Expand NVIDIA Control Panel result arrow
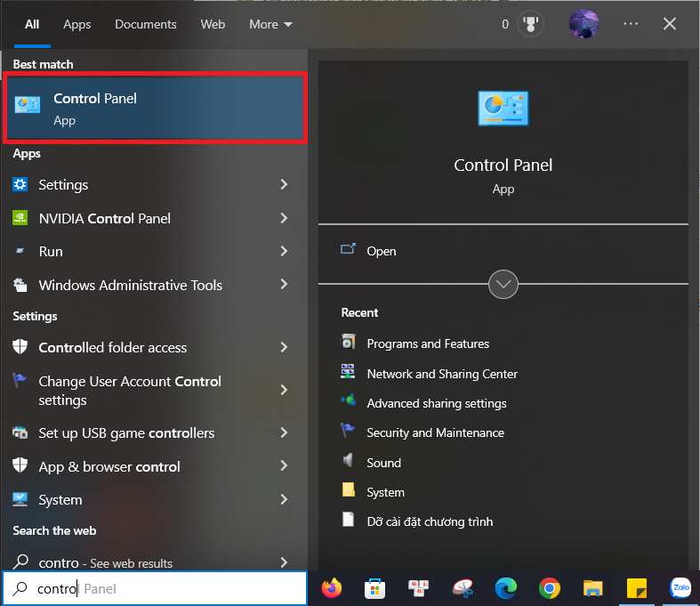Viewport: 700px width, 606px height. point(284,218)
